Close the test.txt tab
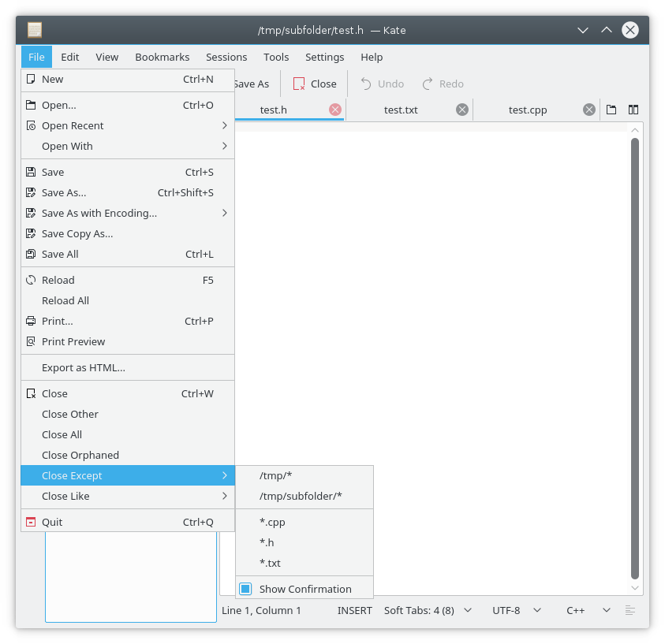 click(462, 110)
